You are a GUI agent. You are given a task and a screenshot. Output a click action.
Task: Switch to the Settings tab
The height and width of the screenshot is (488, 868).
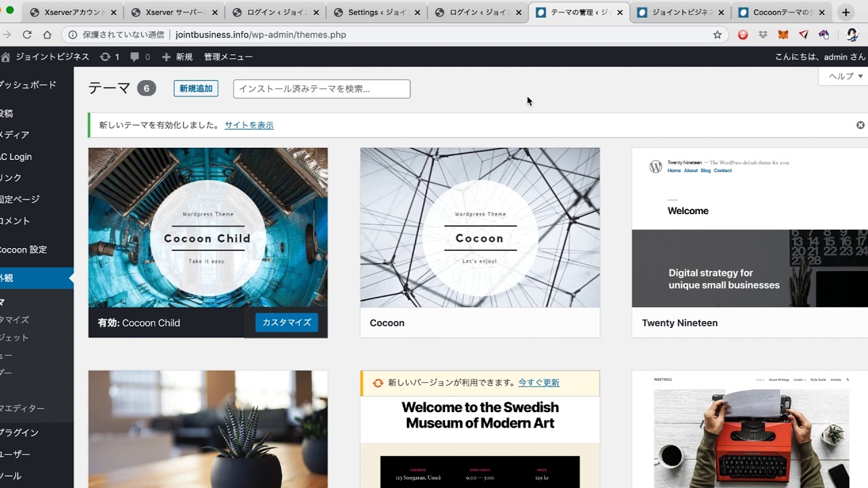point(376,12)
